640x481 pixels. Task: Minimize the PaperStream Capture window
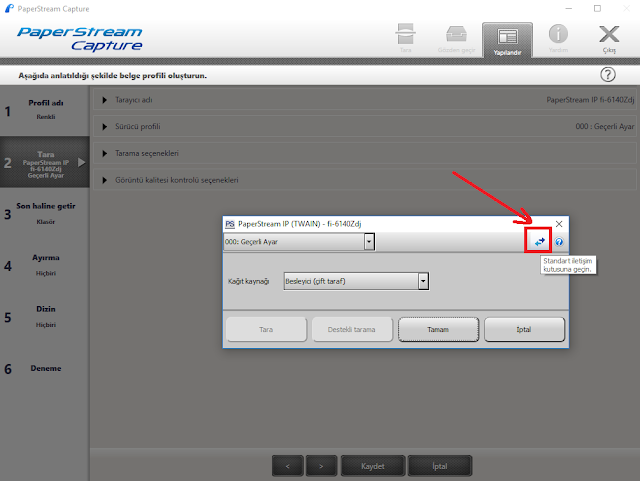click(x=569, y=9)
